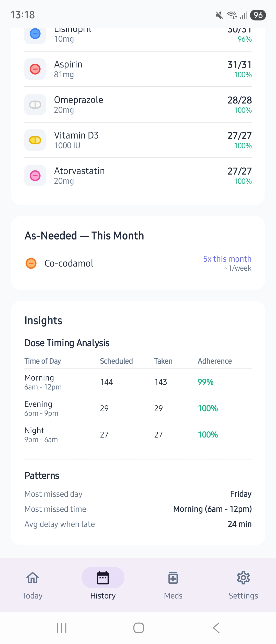The height and width of the screenshot is (644, 276).
Task: Tap the grey Omeprazole capsule icon
Action: [x=35, y=105]
